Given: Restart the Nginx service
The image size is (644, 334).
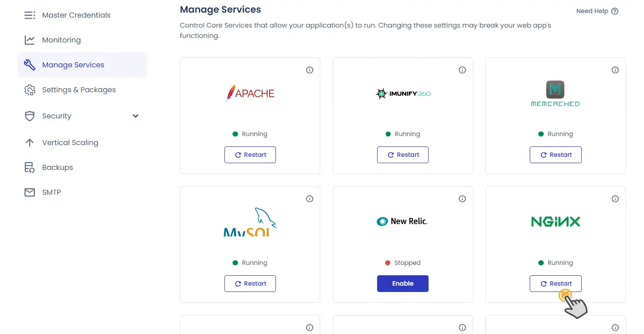Looking at the screenshot, I should pos(555,283).
